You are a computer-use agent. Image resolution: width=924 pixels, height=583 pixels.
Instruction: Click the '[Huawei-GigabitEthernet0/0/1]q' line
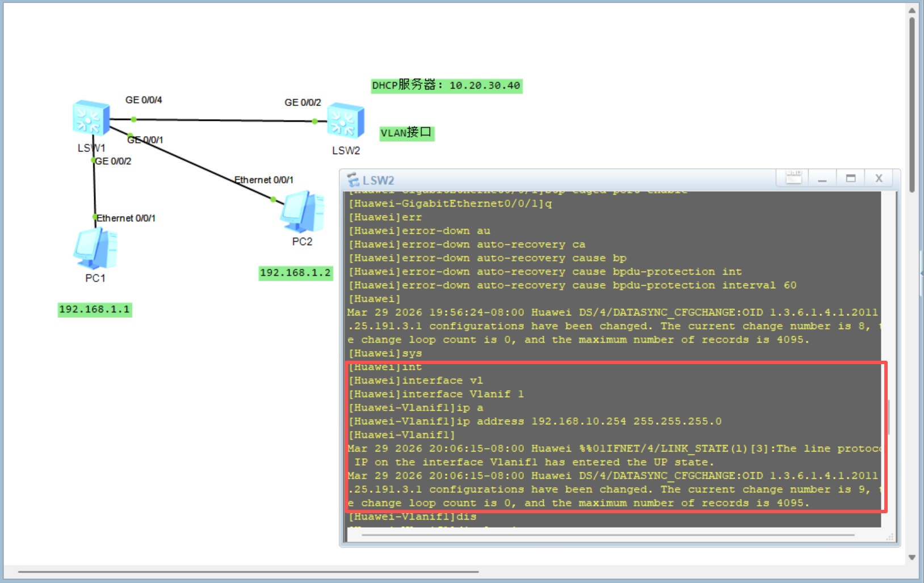[450, 204]
